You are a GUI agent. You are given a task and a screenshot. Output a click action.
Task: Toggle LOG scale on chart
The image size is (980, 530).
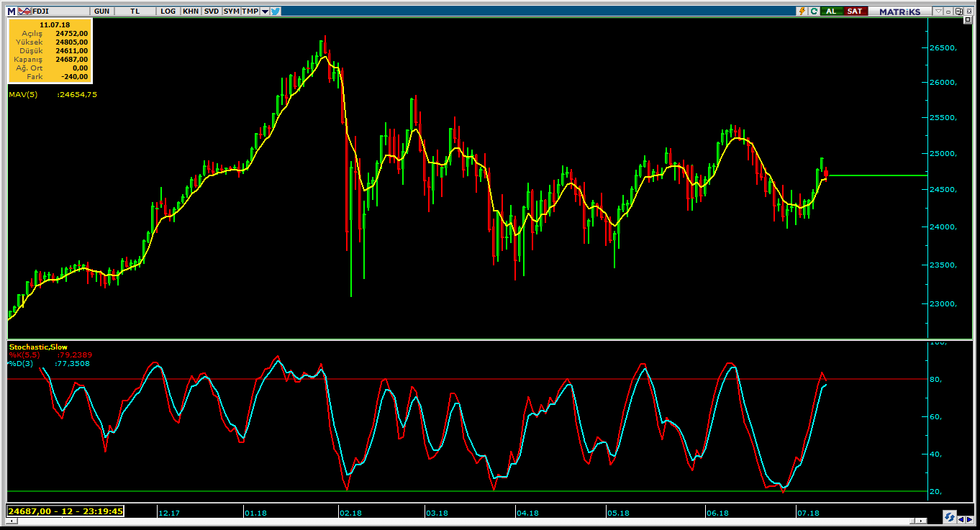[168, 11]
